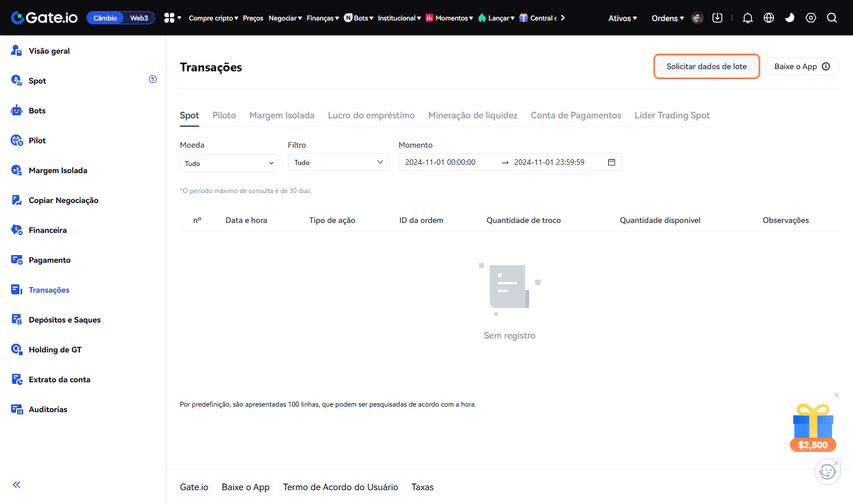Click the $2,800 gift box
The width and height of the screenshot is (853, 504).
click(x=813, y=427)
